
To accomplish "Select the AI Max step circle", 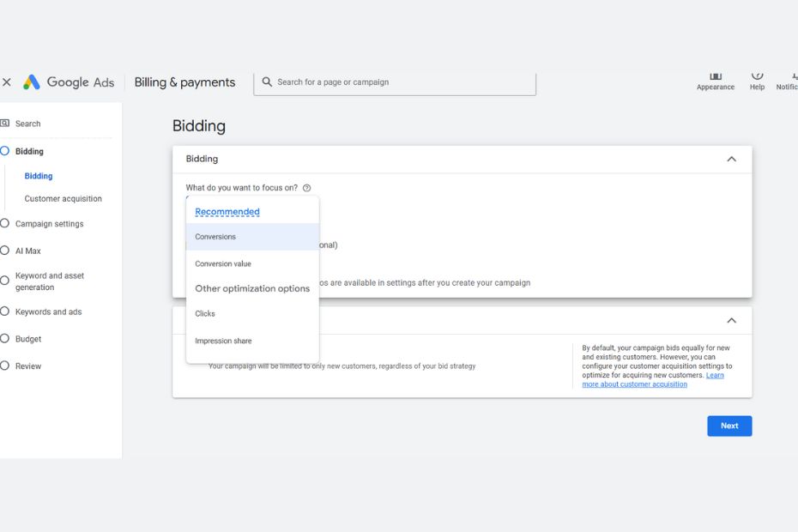I will [5, 251].
